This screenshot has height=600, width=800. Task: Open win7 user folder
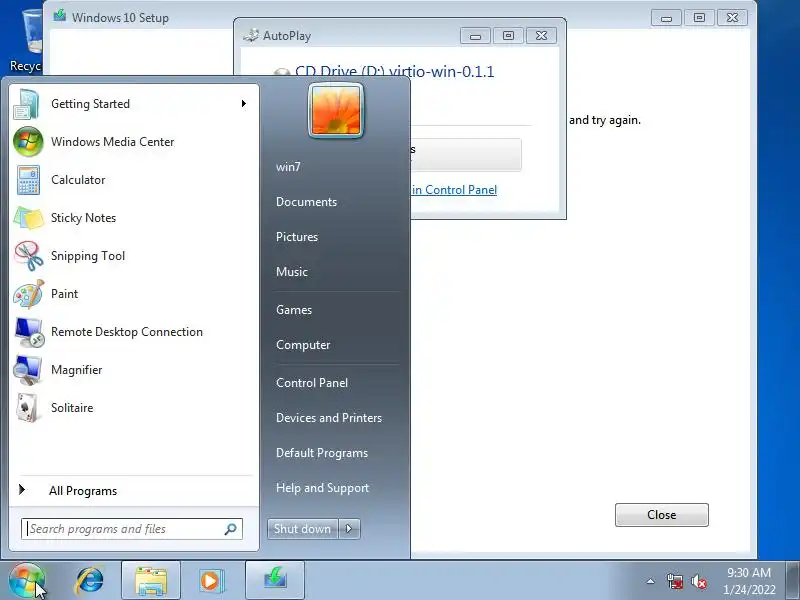click(288, 167)
